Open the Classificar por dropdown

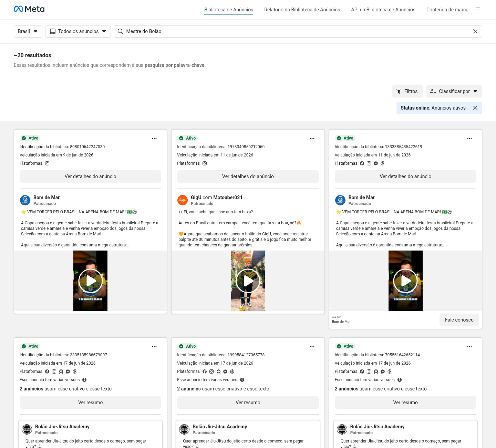(454, 91)
